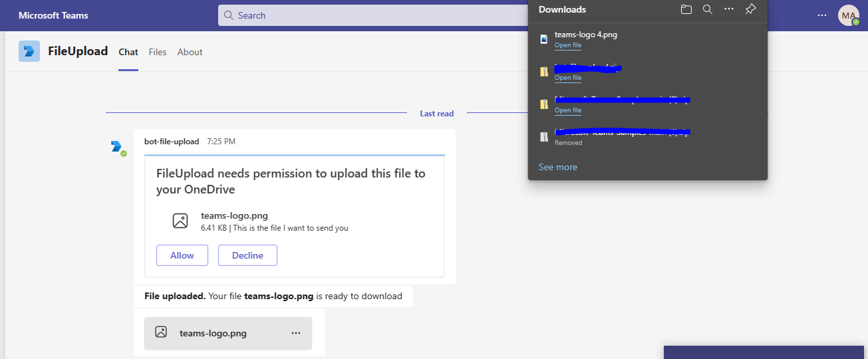The height and width of the screenshot is (359, 868).
Task: Click the Microsoft Teams title text
Action: click(53, 15)
